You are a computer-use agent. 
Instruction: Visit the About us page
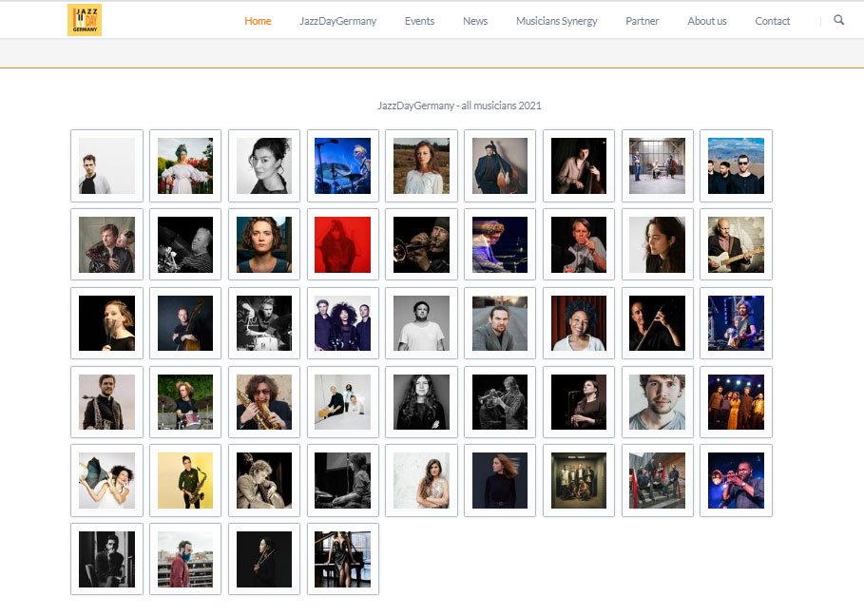tap(707, 21)
